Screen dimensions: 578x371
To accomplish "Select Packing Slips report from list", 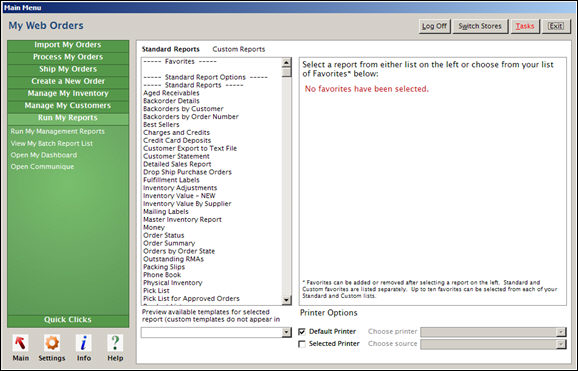I will coord(164,267).
